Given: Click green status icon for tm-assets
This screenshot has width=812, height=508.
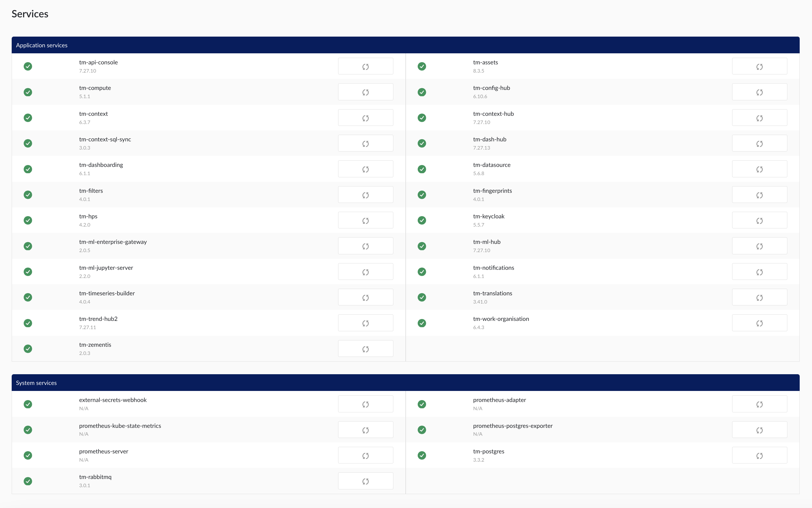Looking at the screenshot, I should click(422, 67).
